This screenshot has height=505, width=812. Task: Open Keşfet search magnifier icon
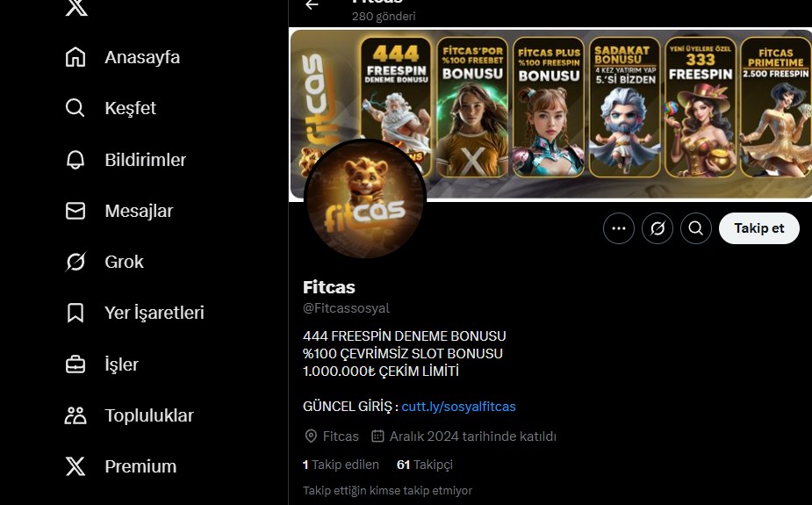tap(75, 108)
